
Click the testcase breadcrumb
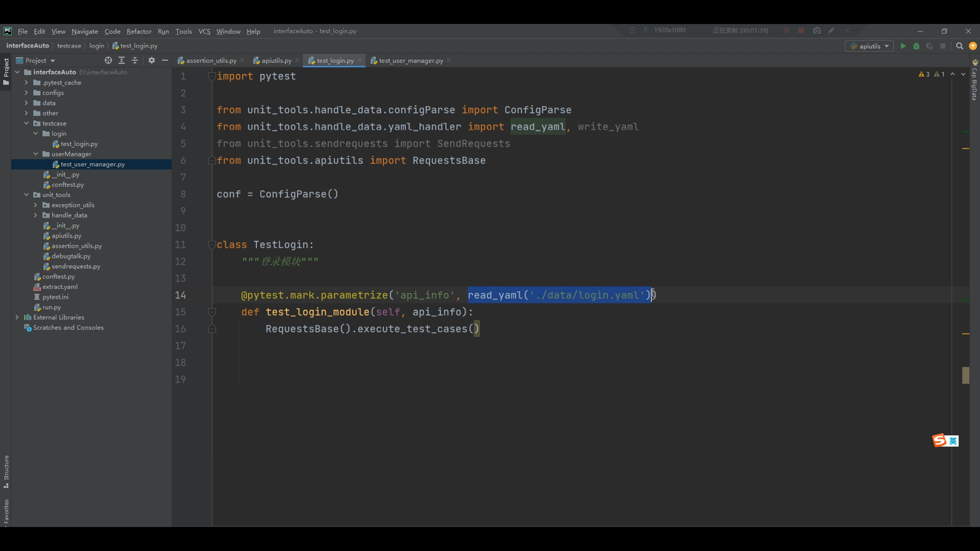click(69, 45)
